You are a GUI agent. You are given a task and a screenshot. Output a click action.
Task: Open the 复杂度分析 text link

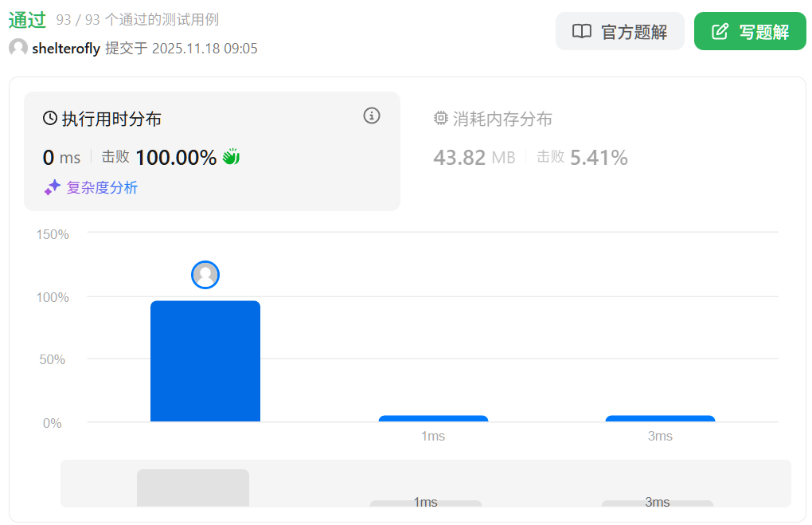coord(102,188)
